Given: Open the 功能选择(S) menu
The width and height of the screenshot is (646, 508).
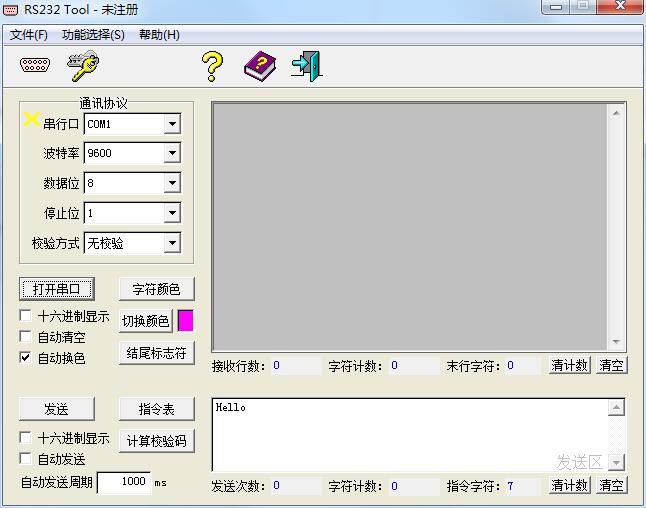Looking at the screenshot, I should point(93,35).
